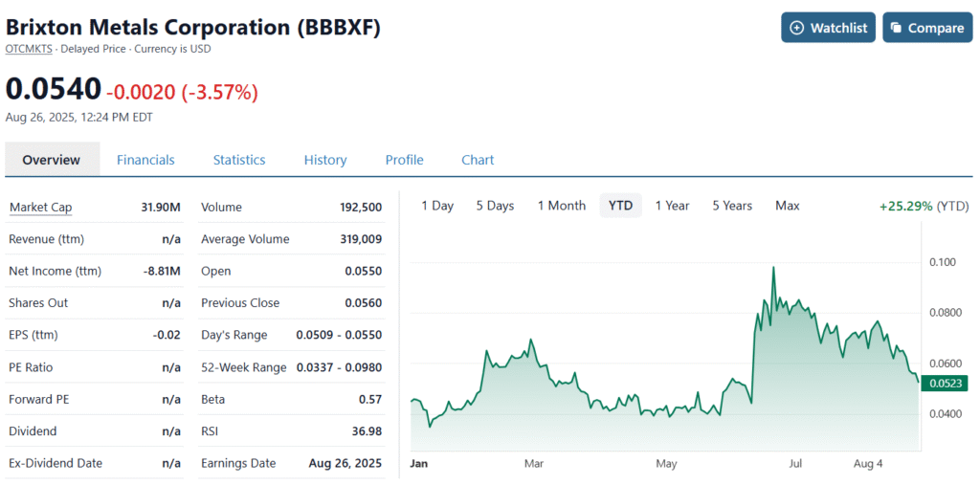
Task: Switch to the Statistics tab
Action: 239,160
